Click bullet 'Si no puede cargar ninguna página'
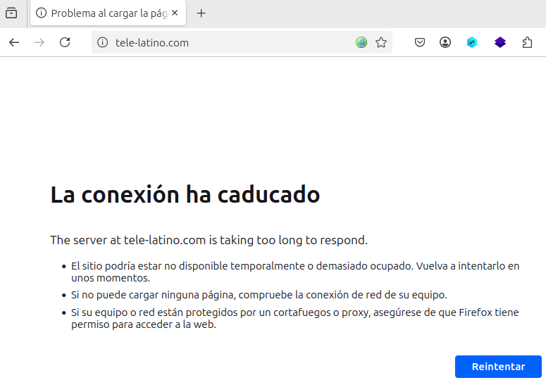This screenshot has height=392, width=546. click(x=259, y=295)
